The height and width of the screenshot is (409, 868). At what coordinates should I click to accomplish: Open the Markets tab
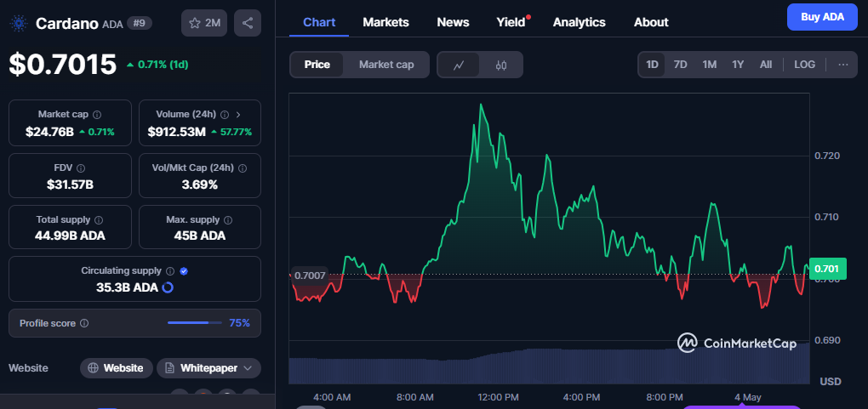click(385, 23)
